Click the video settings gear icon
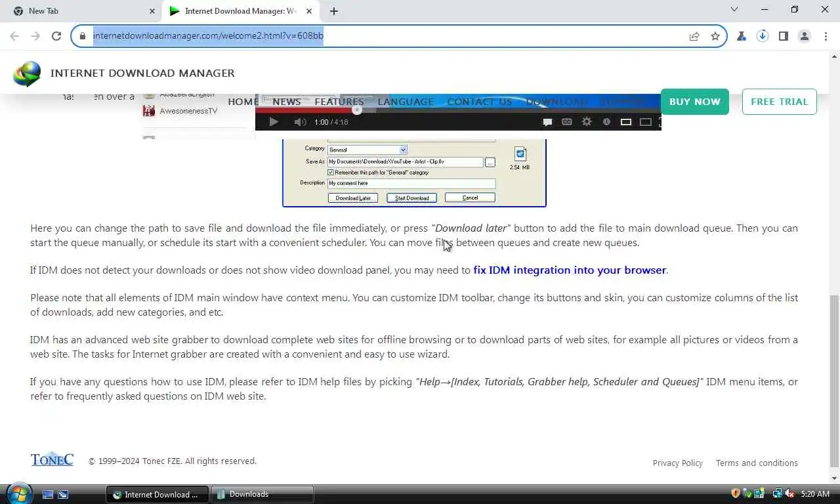This screenshot has width=840, height=504. [587, 122]
